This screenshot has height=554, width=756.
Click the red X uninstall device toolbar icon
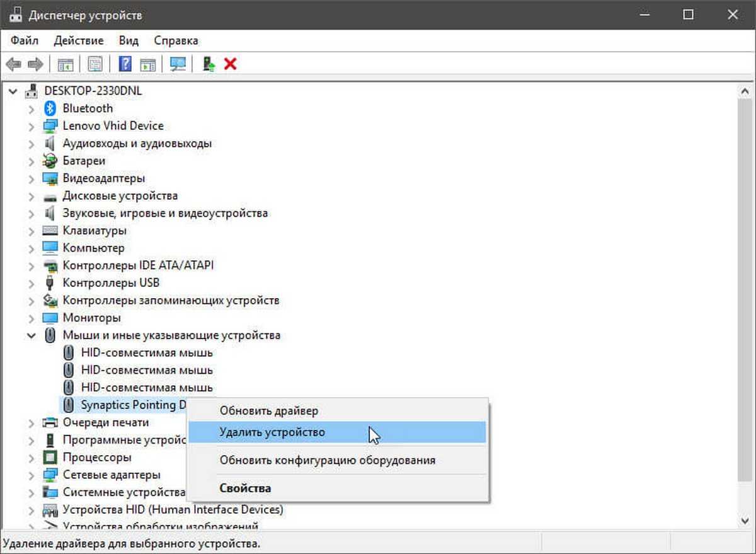pos(231,64)
